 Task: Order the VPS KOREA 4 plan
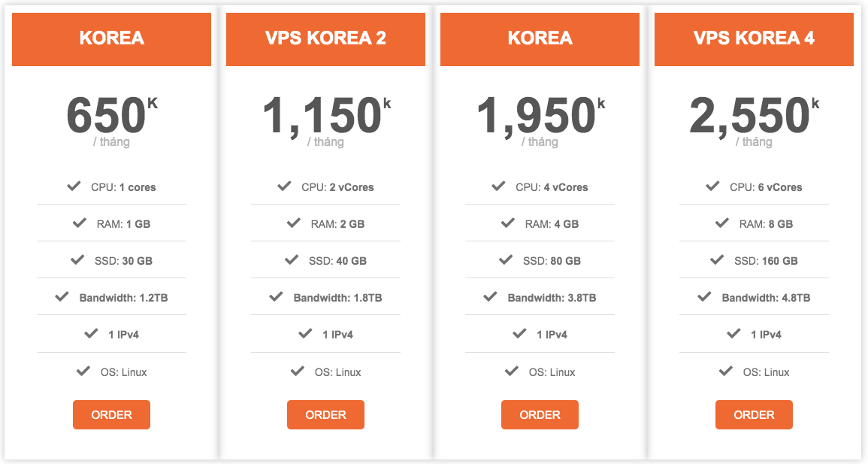tap(754, 414)
